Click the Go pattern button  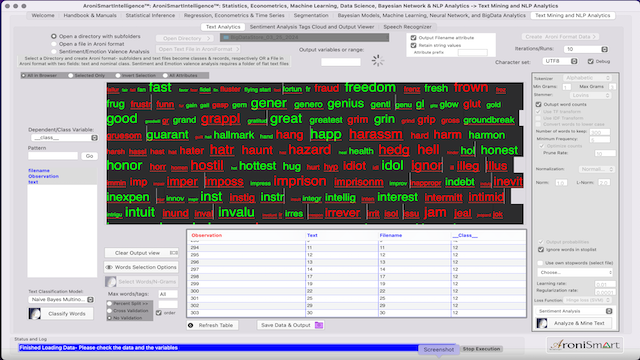point(89,156)
